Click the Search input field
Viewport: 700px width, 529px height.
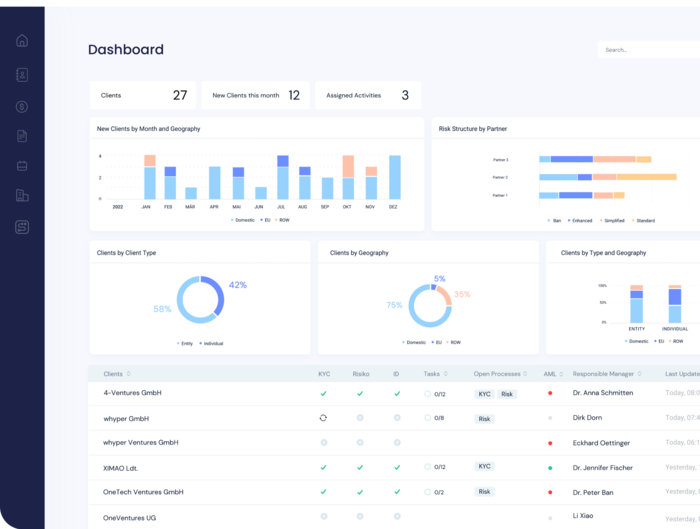[x=645, y=49]
